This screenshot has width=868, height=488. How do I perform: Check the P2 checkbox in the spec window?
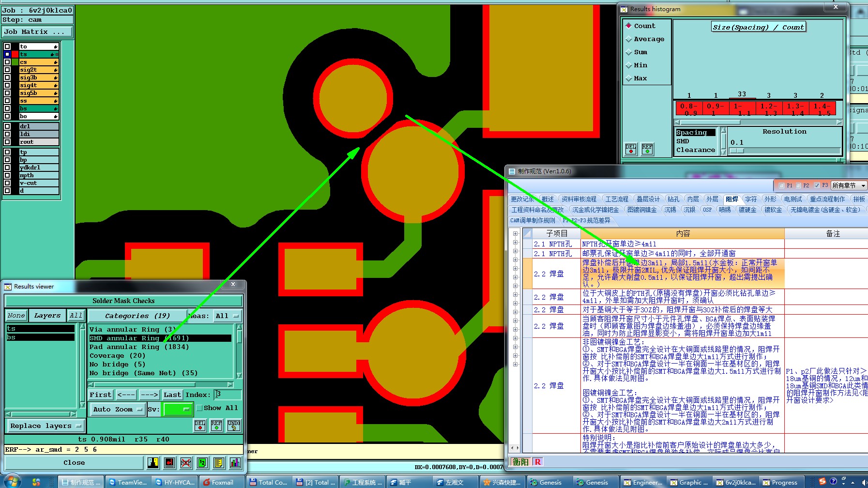pos(798,185)
